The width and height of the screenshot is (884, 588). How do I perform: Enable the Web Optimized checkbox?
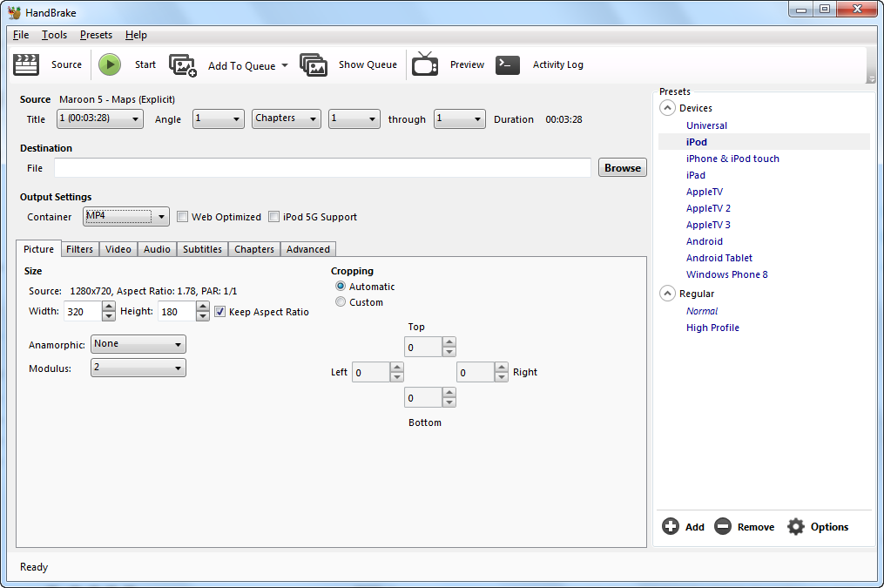tap(183, 217)
